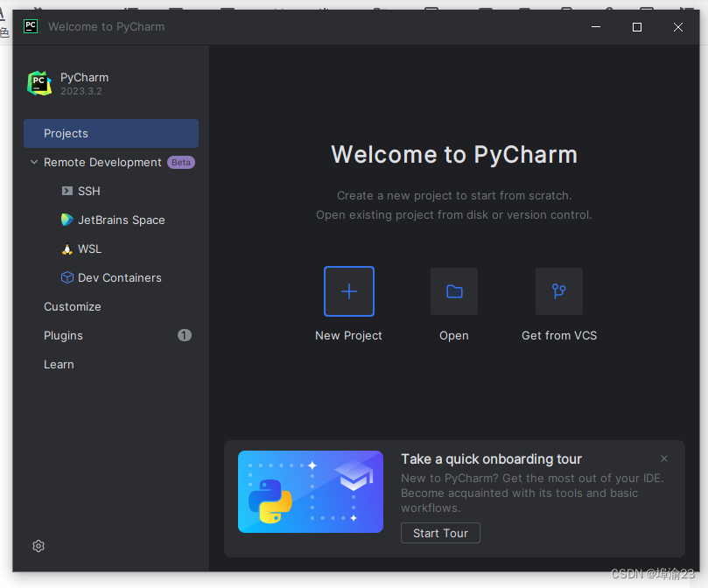This screenshot has width=708, height=588.
Task: Click the Open label
Action: [x=454, y=336]
